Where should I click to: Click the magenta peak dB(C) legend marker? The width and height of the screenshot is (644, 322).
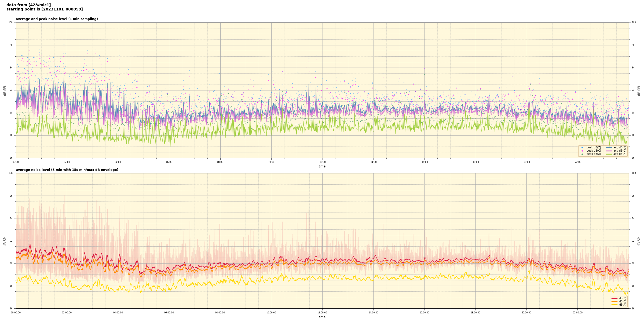click(582, 151)
